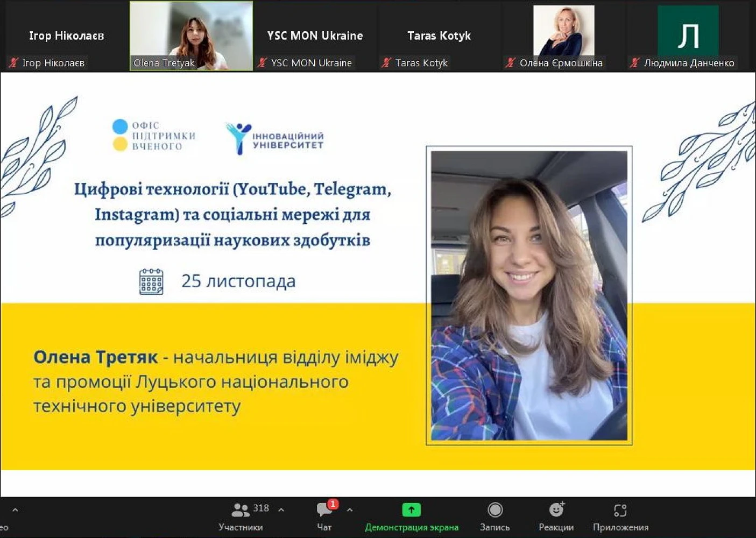Select the Приложения toolbar label
Viewport: 756px width, 538px height.
tap(620, 527)
